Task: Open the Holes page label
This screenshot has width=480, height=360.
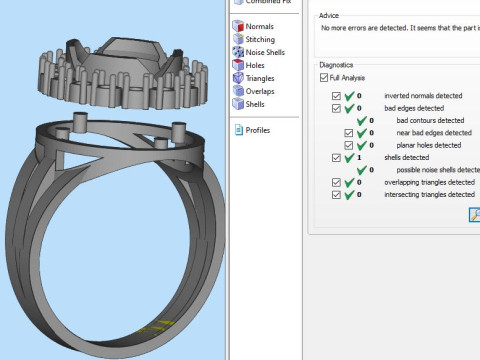Action: click(x=255, y=65)
